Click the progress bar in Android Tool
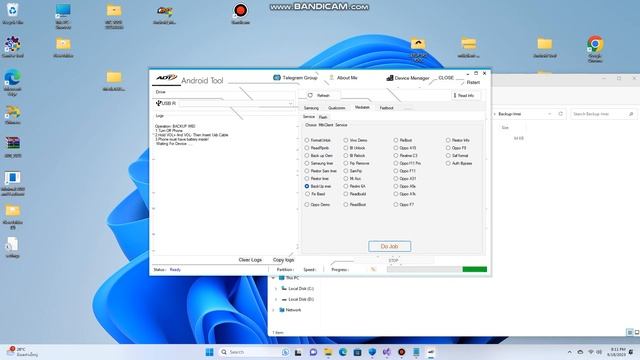This screenshot has width=640, height=360. click(437, 269)
